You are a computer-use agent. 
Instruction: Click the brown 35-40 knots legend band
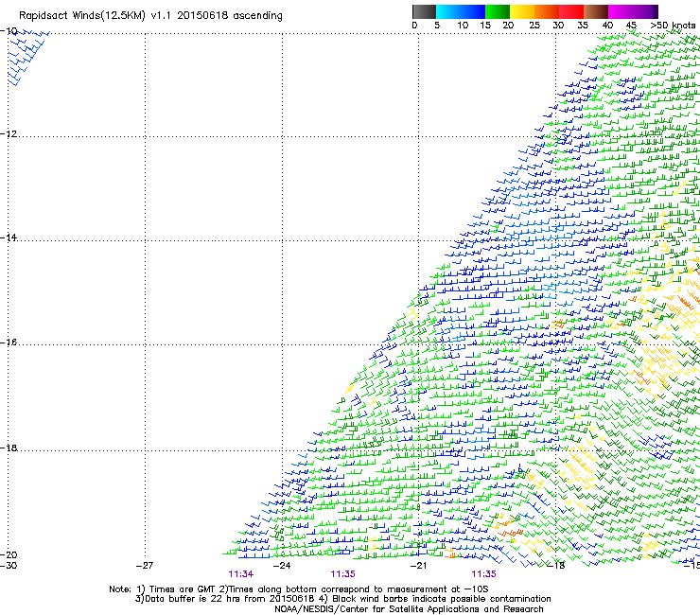(x=596, y=11)
